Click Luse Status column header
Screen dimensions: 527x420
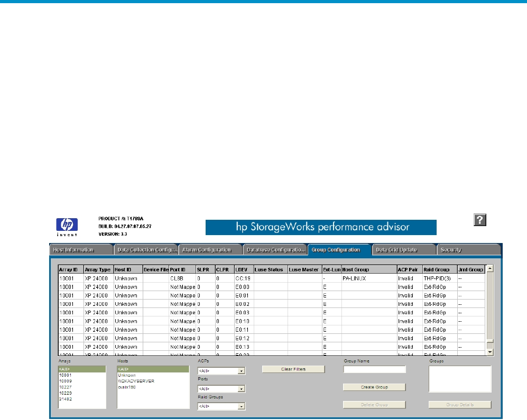tap(271, 269)
